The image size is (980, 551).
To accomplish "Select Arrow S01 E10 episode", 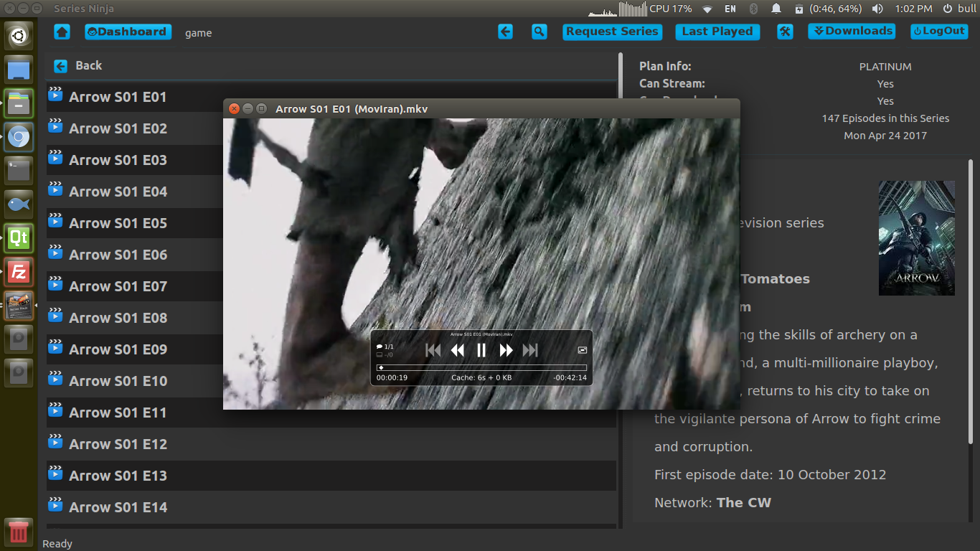I will tap(331, 381).
